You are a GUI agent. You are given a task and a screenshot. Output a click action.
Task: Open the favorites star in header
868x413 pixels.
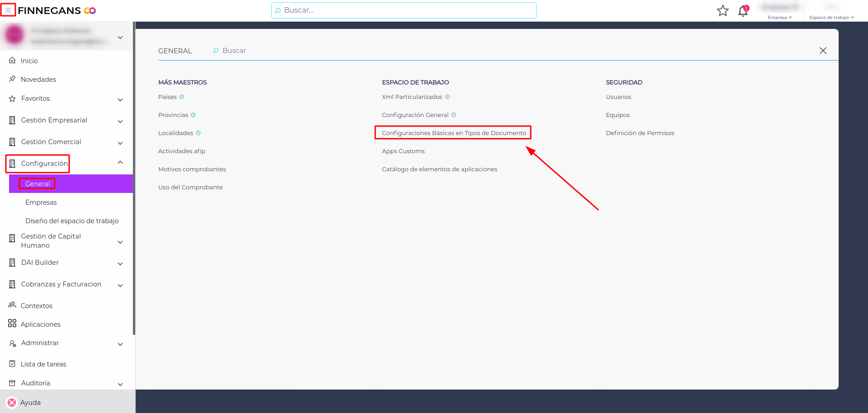[x=723, y=10]
